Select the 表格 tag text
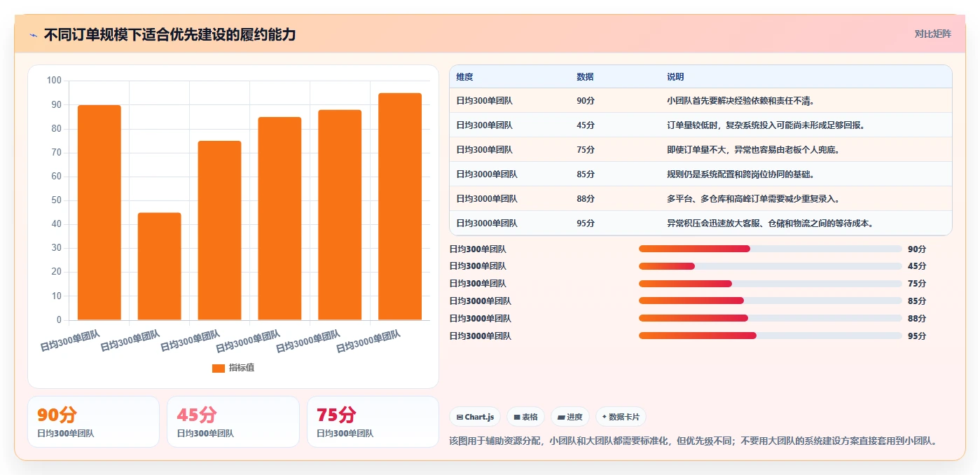 [x=530, y=417]
